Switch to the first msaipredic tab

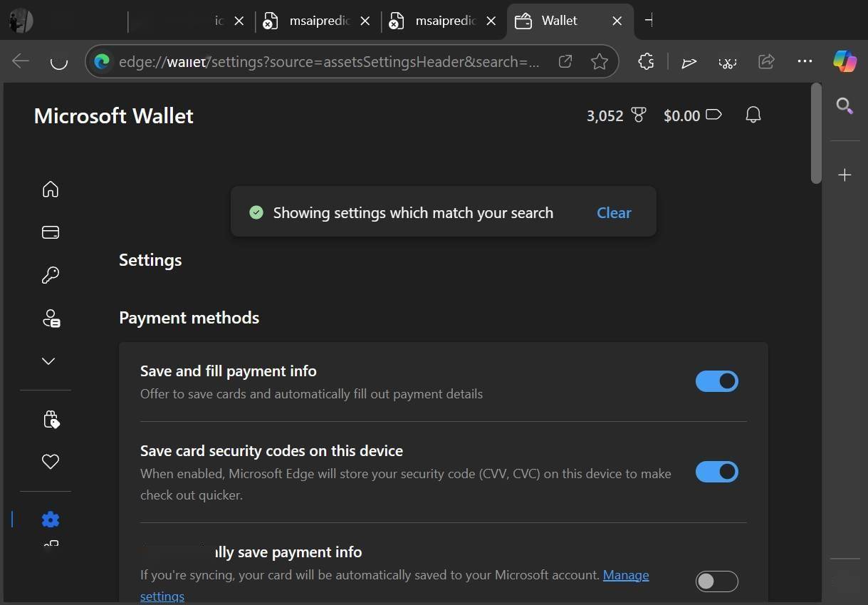pyautogui.click(x=320, y=21)
